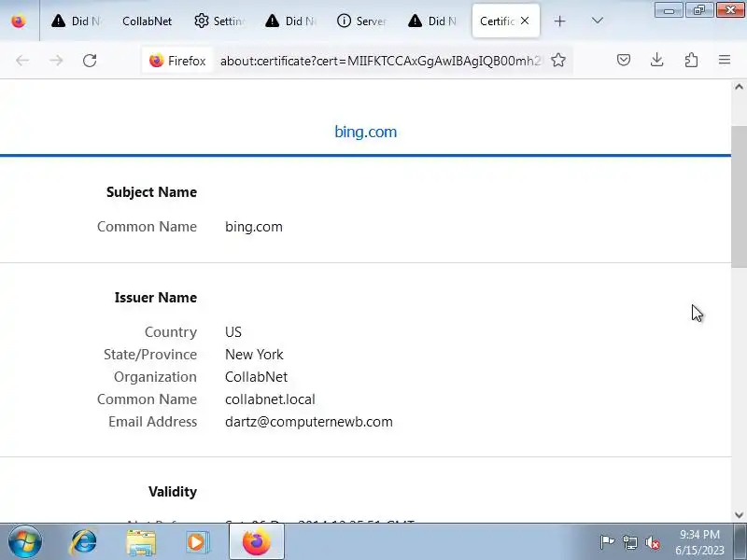Click the Subject Name section heading

(151, 192)
